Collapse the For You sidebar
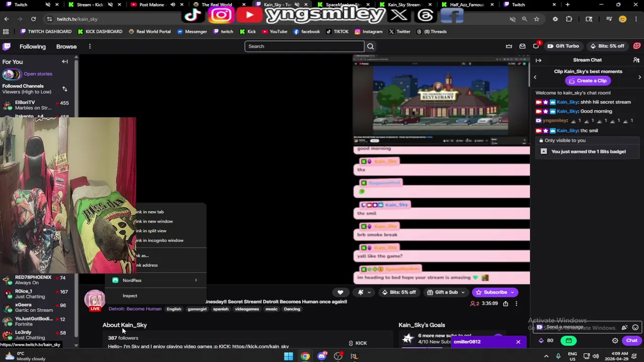Image resolution: width=644 pixels, height=362 pixels. coord(65,62)
